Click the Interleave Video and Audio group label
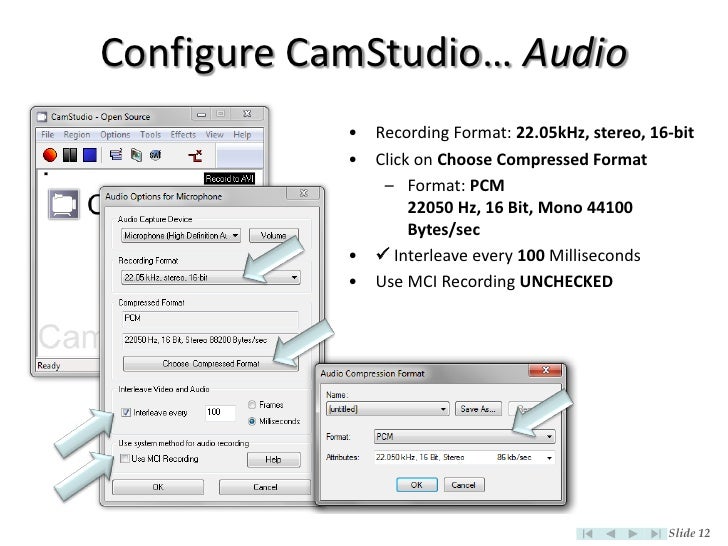 pyautogui.click(x=163, y=390)
